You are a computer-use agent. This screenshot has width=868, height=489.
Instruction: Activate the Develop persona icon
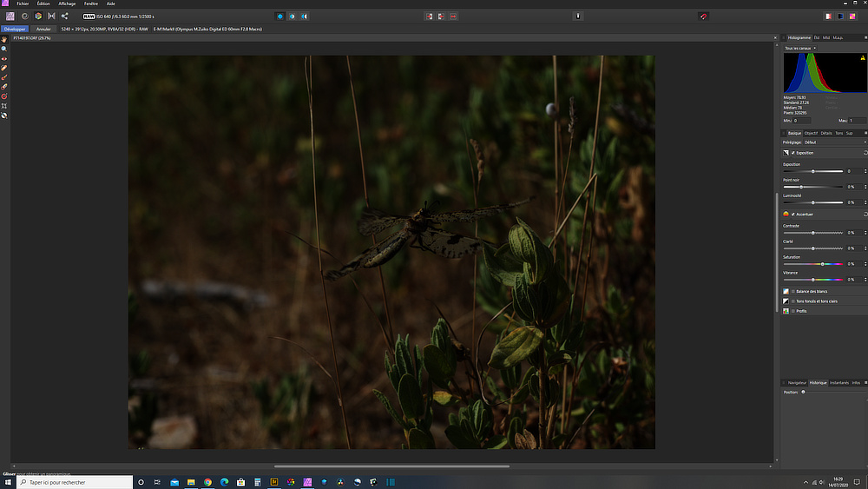38,16
